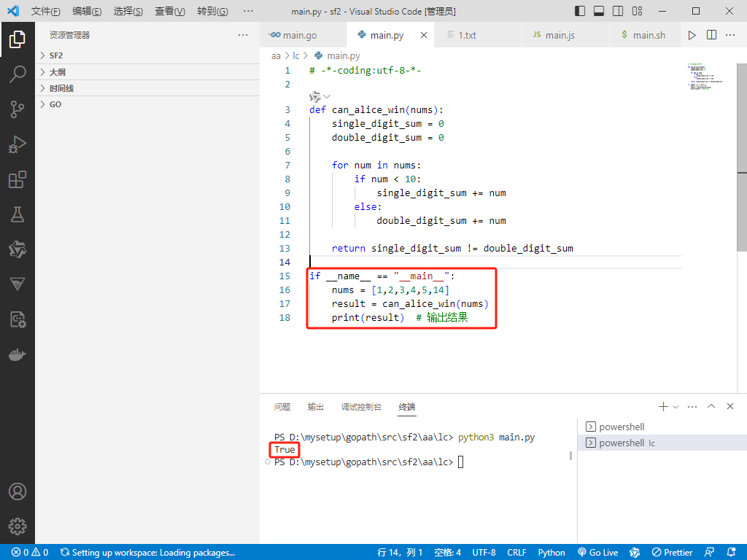Open the AI code lens dropdown above function
This screenshot has width=747, height=560.
(320, 97)
